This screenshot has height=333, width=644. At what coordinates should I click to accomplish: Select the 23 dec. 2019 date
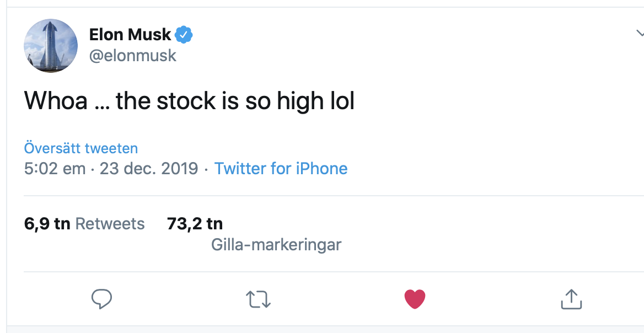pyautogui.click(x=149, y=169)
